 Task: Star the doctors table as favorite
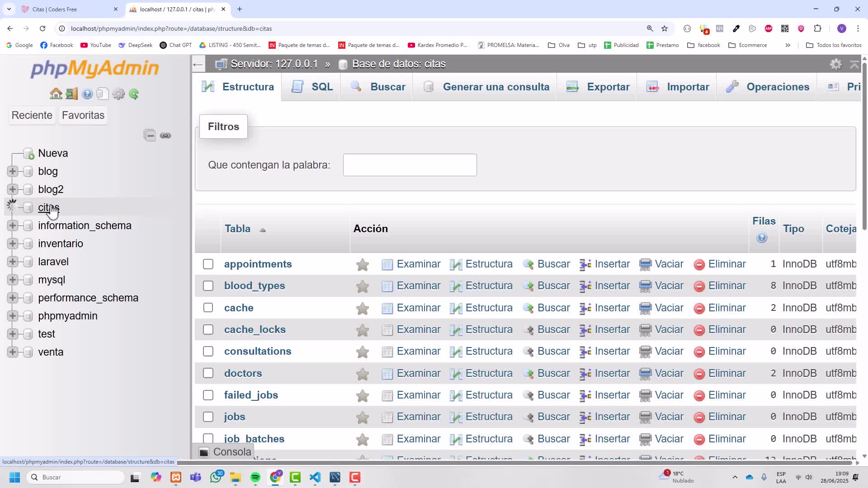pyautogui.click(x=363, y=374)
